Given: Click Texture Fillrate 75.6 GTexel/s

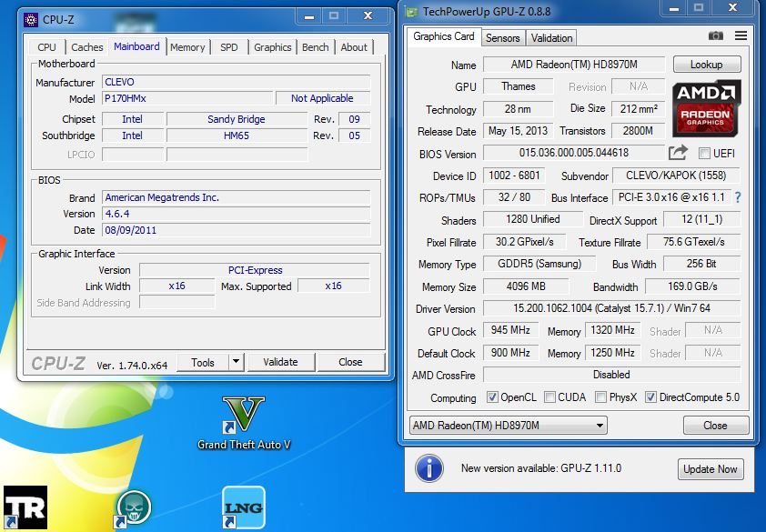Looking at the screenshot, I should [x=694, y=242].
